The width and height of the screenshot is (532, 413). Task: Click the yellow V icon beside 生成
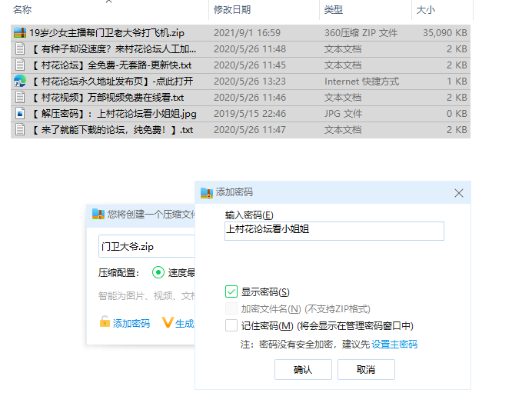pos(167,323)
